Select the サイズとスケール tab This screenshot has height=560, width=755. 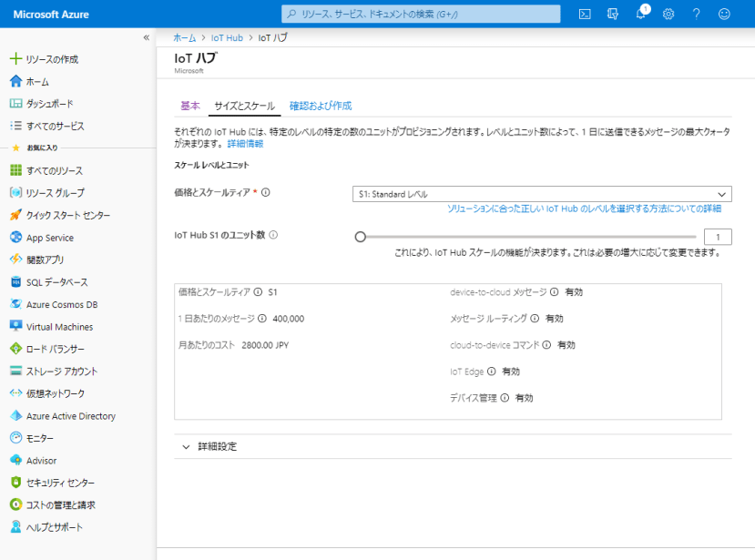[x=245, y=106]
